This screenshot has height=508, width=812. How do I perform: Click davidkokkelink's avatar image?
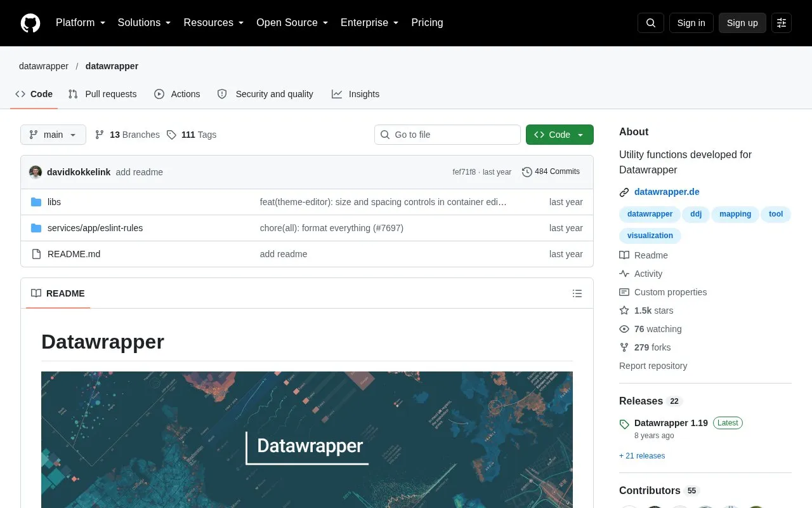click(x=36, y=172)
